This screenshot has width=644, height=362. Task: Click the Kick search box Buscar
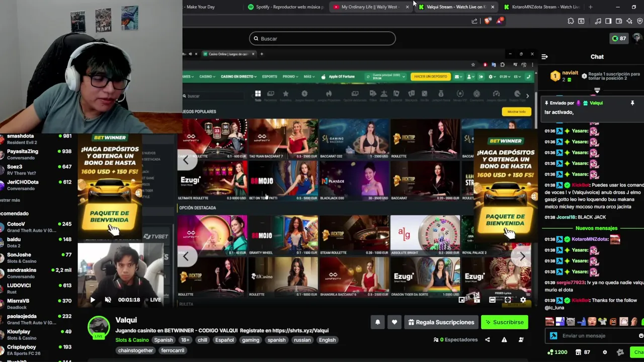tap(322, 39)
